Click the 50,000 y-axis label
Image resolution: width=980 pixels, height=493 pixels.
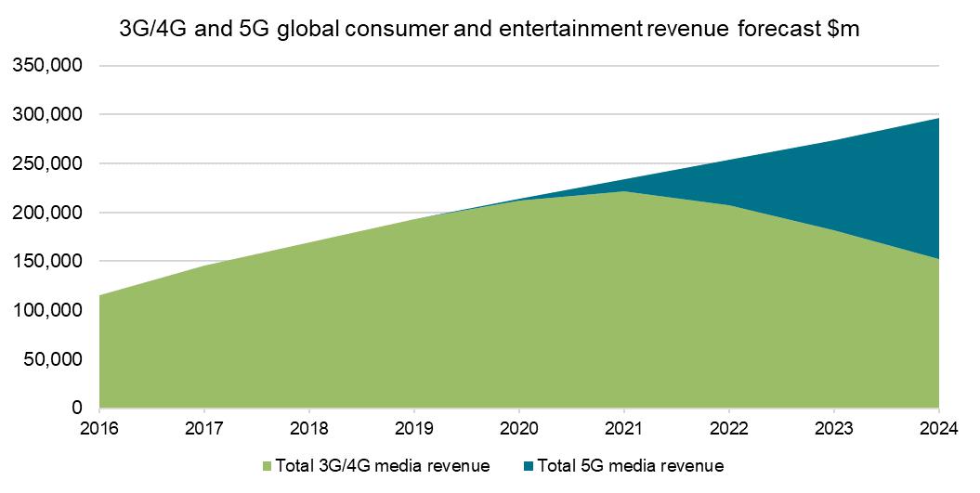click(53, 359)
